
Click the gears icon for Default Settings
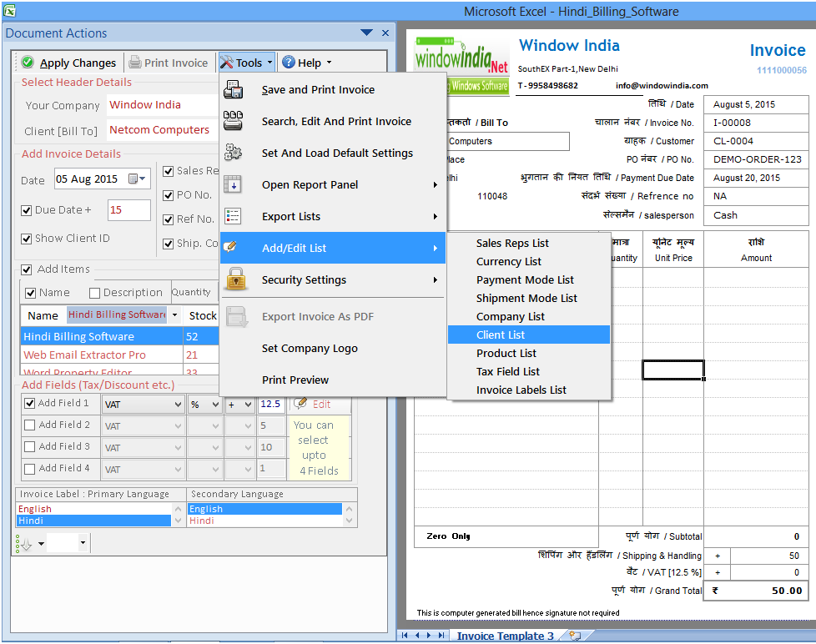click(233, 153)
